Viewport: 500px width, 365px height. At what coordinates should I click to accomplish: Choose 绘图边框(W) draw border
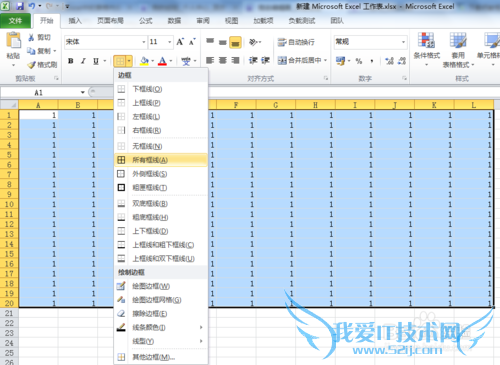161,286
